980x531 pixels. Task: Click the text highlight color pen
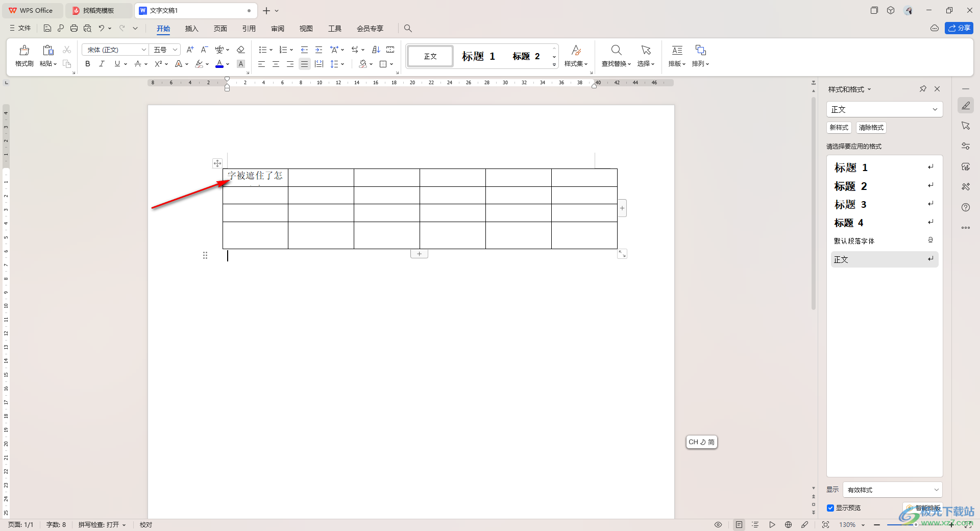point(199,64)
